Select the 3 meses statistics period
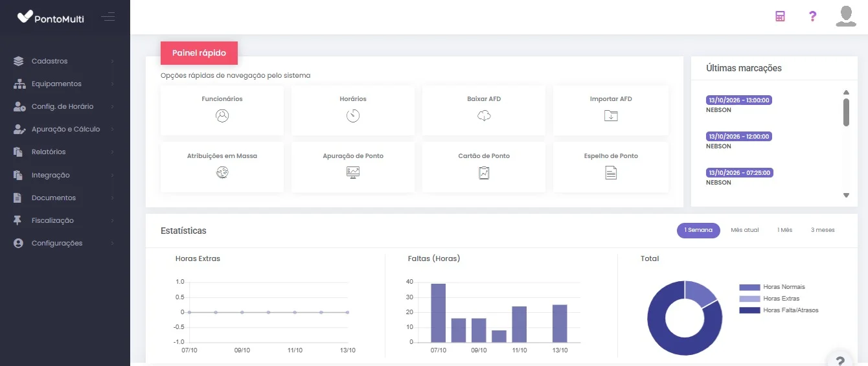The height and width of the screenshot is (366, 868). point(823,230)
